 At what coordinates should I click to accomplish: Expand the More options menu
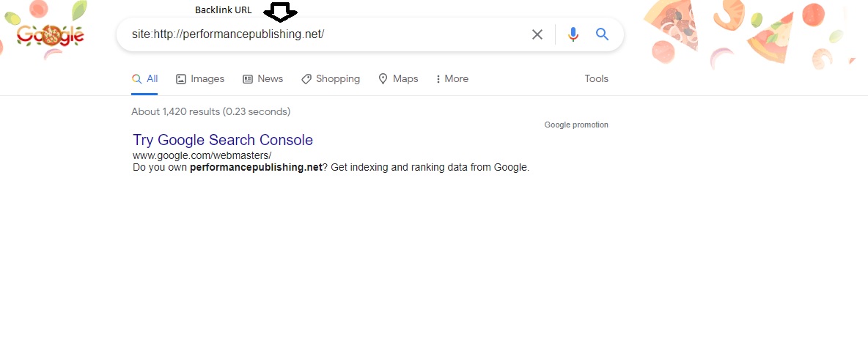point(452,79)
